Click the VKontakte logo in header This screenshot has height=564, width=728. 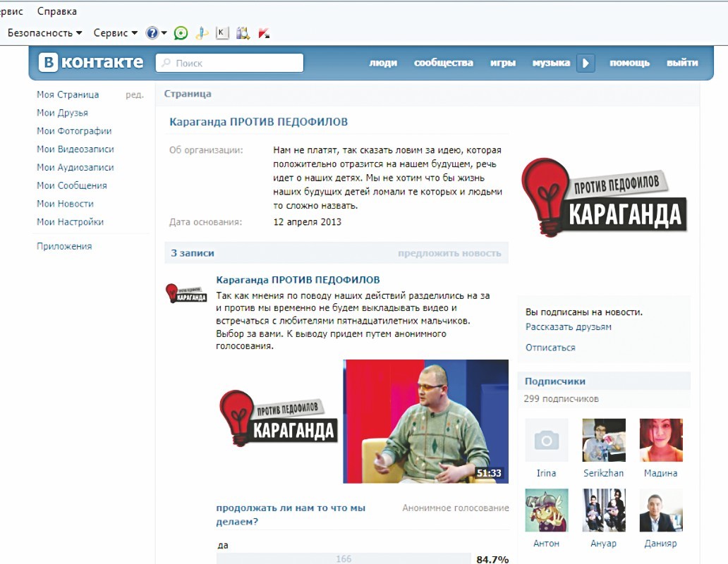91,62
